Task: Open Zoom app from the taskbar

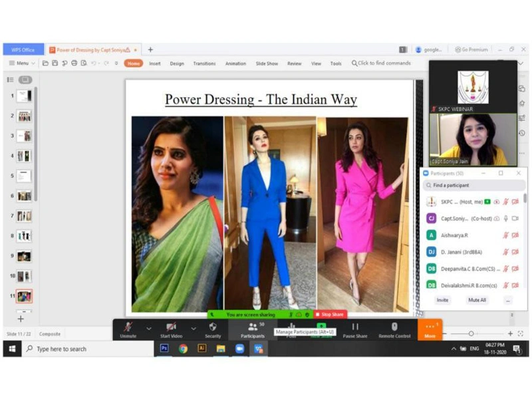Action: tap(239, 348)
